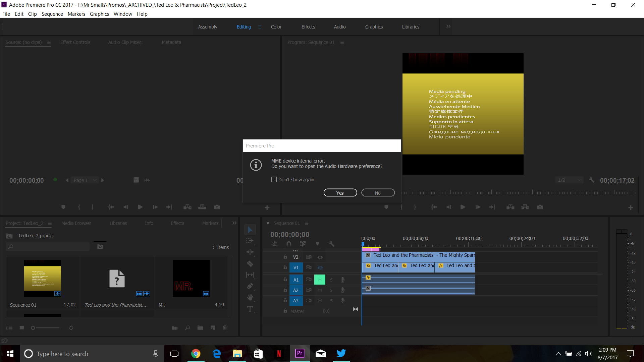
Task: Open the 1/2 playback resolution dropdown
Action: pos(569,180)
